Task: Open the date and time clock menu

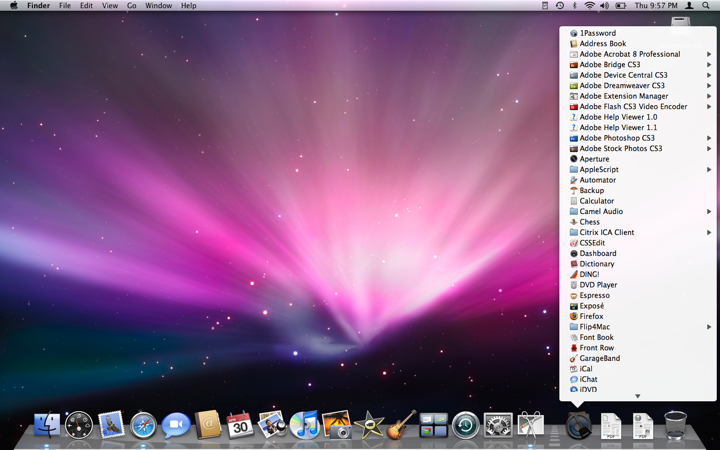Action: (x=656, y=6)
